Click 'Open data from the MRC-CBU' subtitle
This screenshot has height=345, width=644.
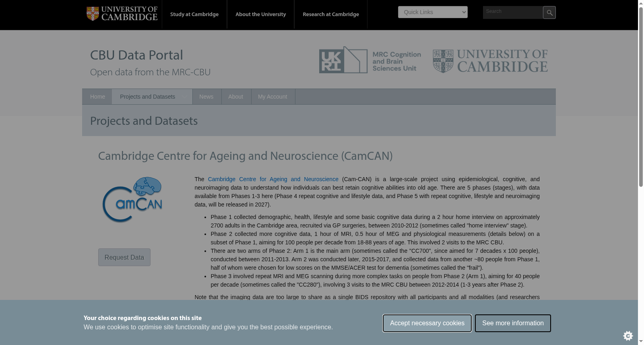(x=150, y=72)
